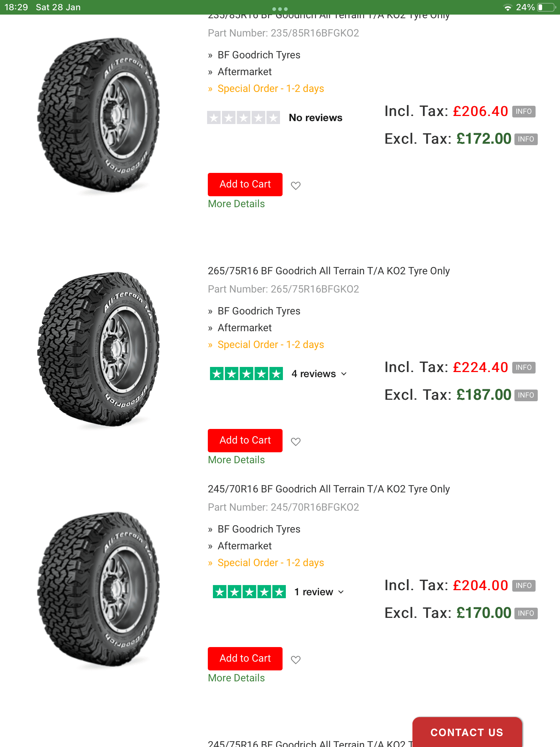Open More Details for 245/70R16 tyre

236,678
